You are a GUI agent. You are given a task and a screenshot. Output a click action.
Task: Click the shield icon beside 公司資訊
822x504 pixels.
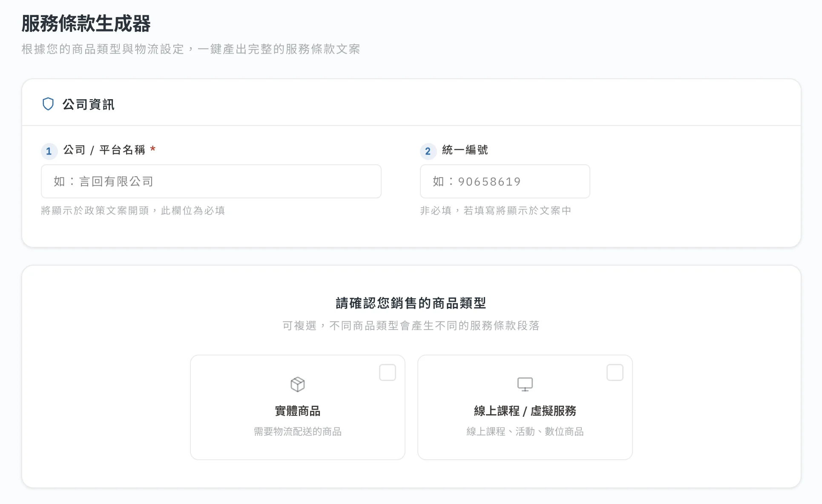coord(48,104)
